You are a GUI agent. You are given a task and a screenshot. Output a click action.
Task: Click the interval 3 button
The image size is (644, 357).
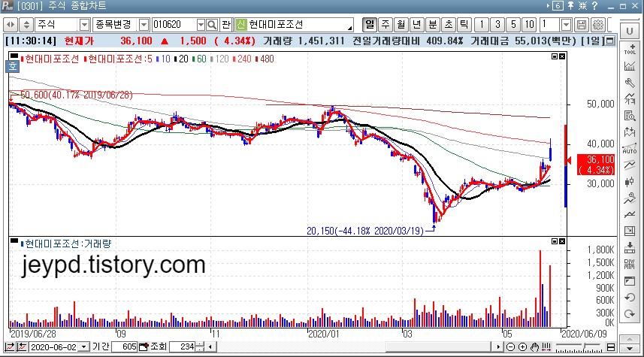[x=497, y=25]
